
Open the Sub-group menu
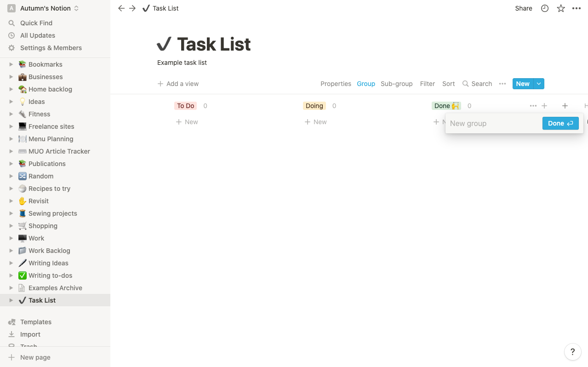pyautogui.click(x=396, y=84)
